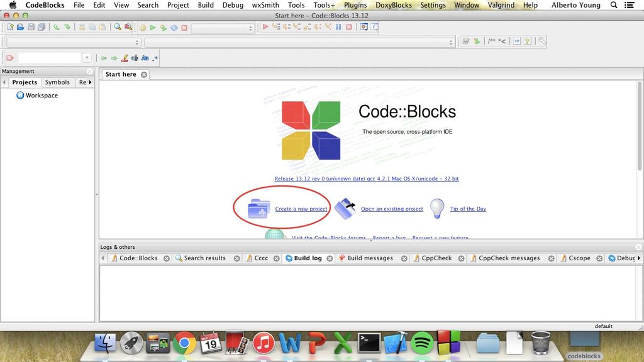Click the Paste clipboard icon
644x362 pixels.
[103, 27]
